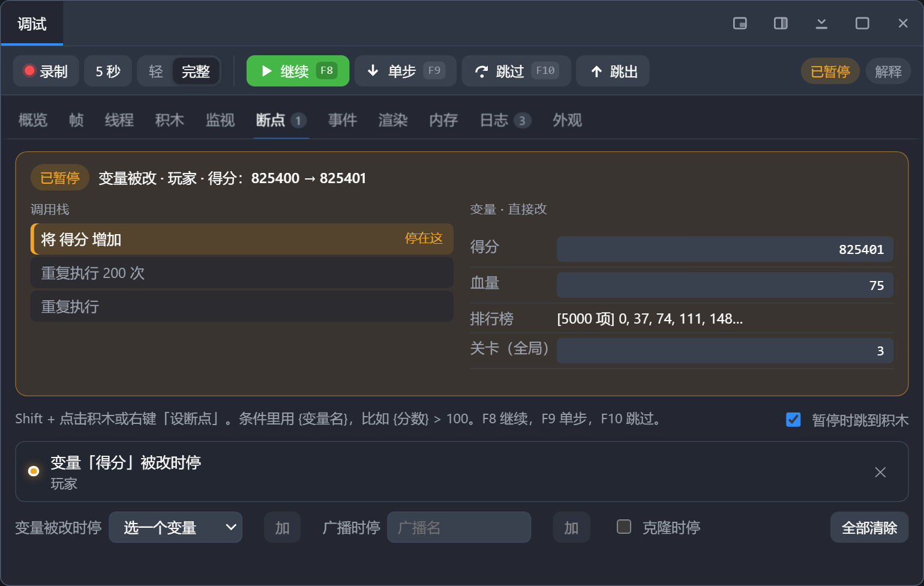Click the 解释 button
This screenshot has height=586, width=924.
point(888,71)
